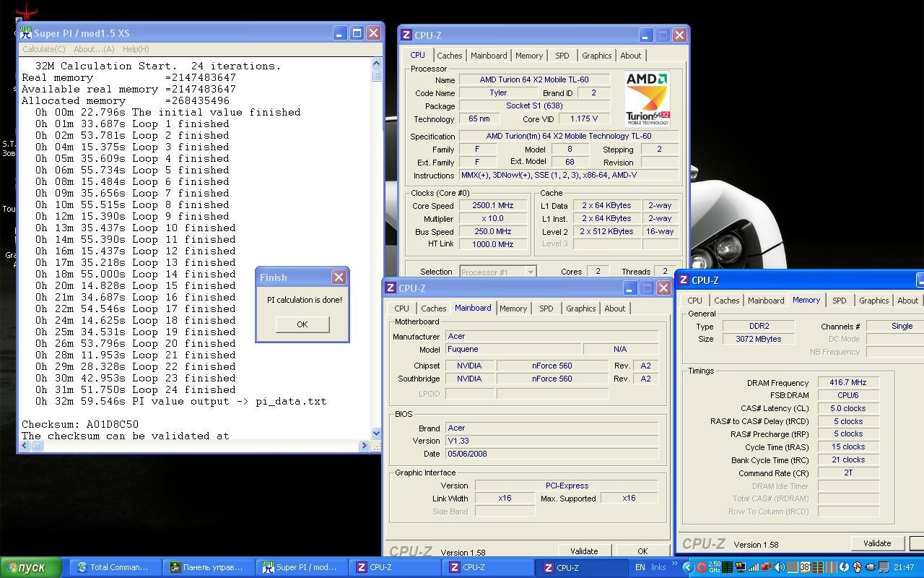Viewport: 924px width, 578px height.
Task: Open the Calculate(C) menu in Super PI
Action: click(x=44, y=49)
